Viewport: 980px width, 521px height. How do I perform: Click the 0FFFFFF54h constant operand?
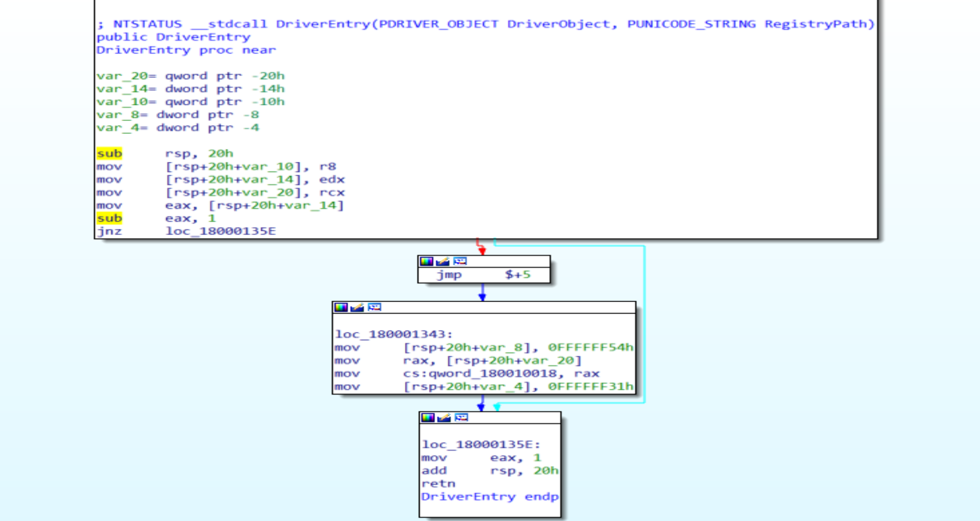590,347
